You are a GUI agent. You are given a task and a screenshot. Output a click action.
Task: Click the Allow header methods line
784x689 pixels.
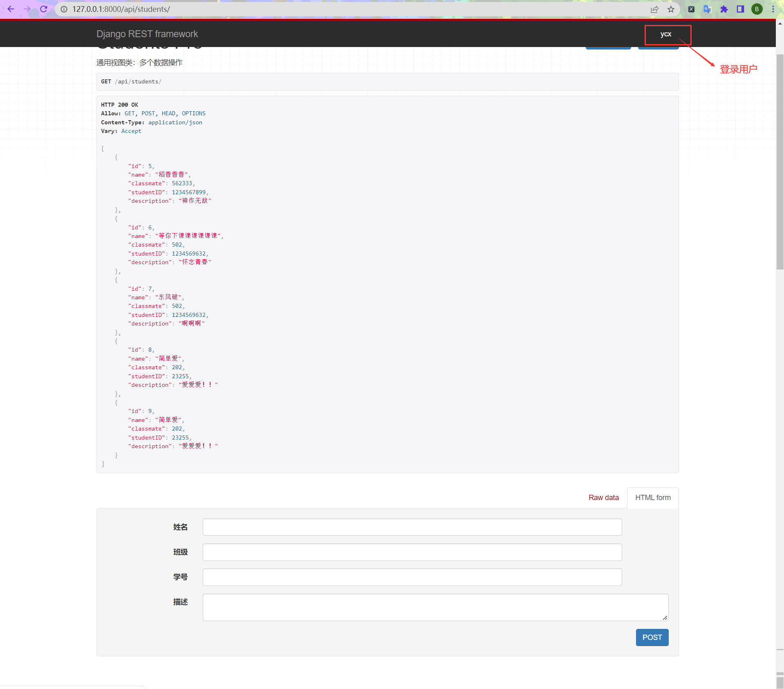click(153, 113)
